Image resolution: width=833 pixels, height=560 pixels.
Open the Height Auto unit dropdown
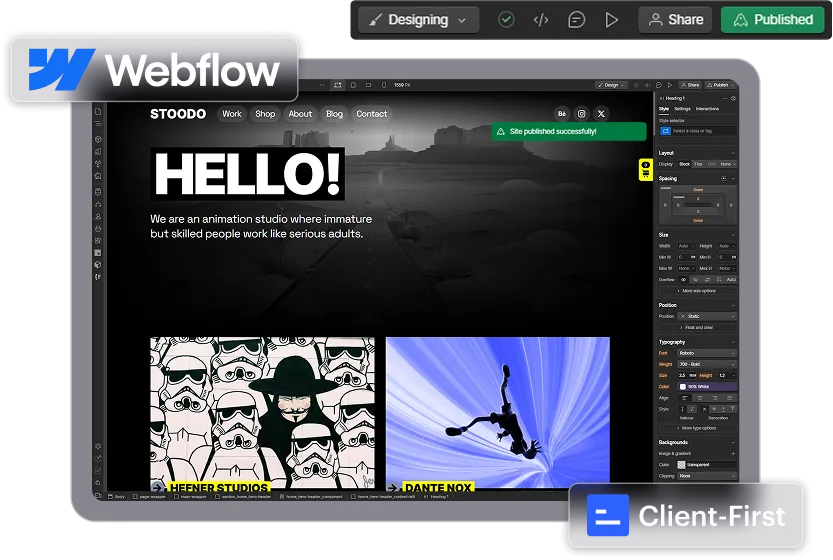point(727,246)
